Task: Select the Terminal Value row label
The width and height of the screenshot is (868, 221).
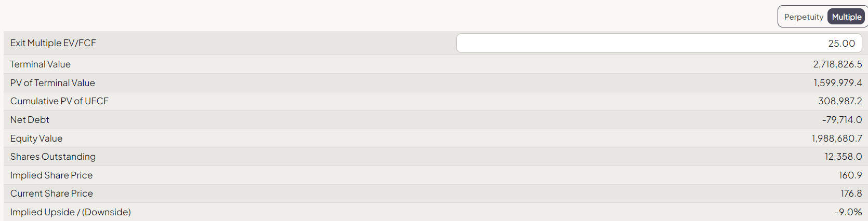Action: (x=41, y=64)
